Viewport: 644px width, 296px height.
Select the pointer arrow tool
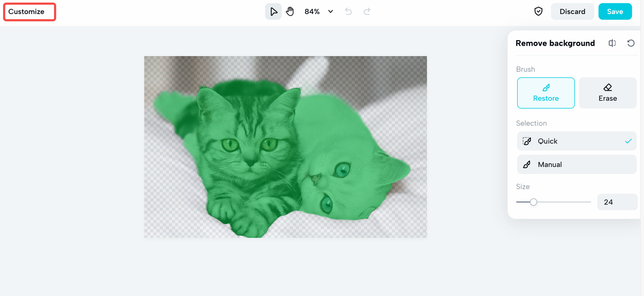click(x=273, y=12)
